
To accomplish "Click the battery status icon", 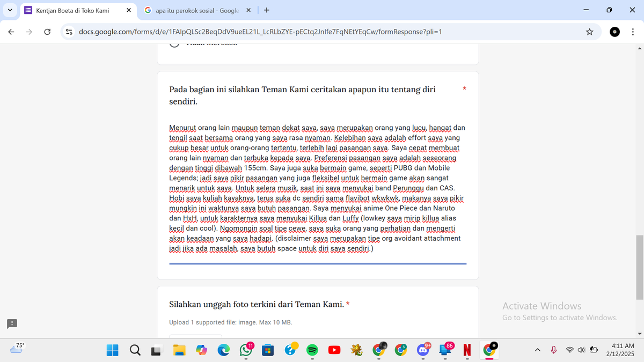I will 594,350.
